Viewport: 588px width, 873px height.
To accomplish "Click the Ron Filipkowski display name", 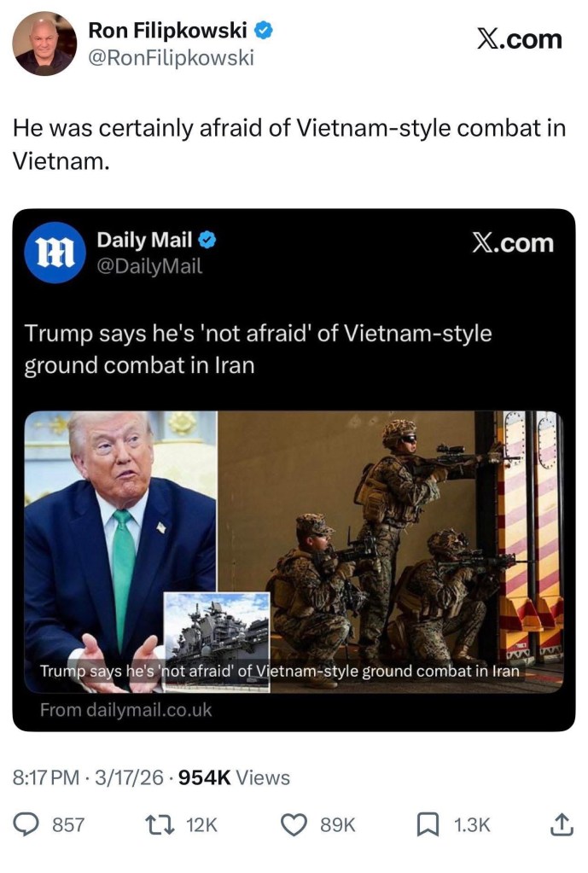I will (167, 30).
